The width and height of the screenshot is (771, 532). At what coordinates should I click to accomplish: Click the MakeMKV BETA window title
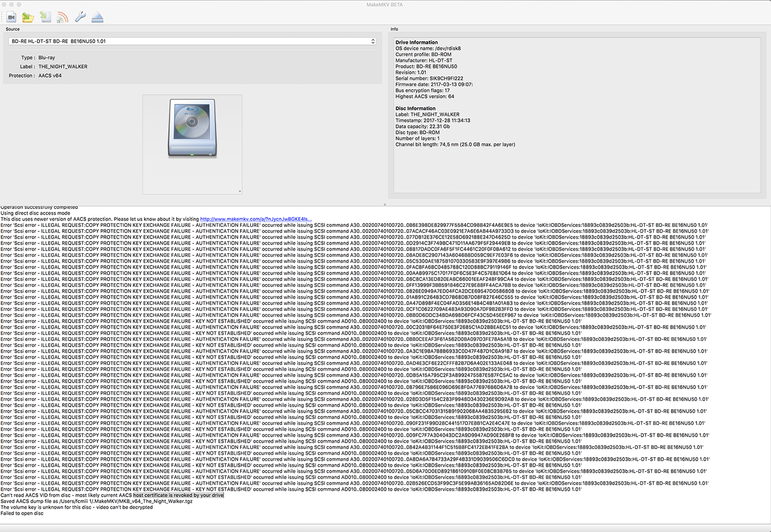384,5
